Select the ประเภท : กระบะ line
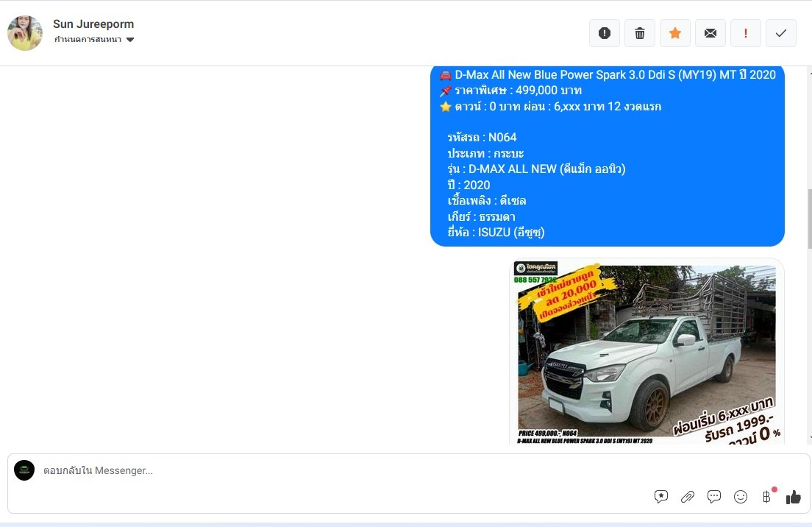Viewport: 812px width, 527px height. pos(485,153)
